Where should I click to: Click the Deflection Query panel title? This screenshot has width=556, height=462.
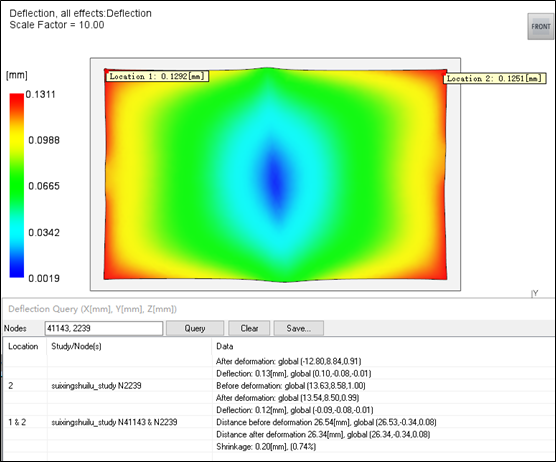click(92, 309)
